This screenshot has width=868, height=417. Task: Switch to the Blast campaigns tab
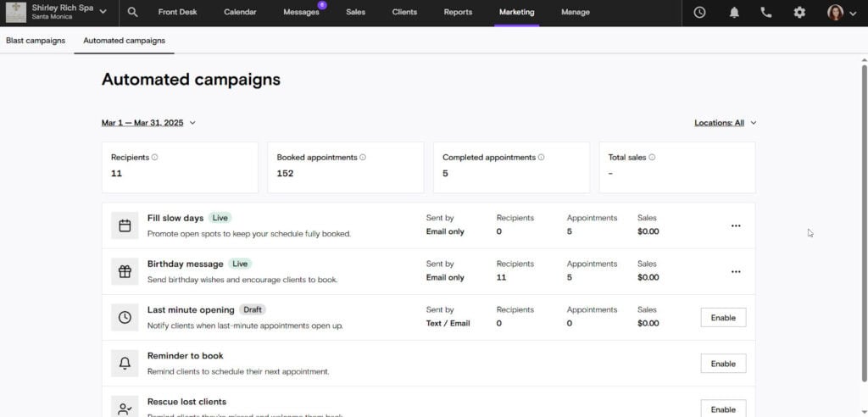click(x=36, y=41)
